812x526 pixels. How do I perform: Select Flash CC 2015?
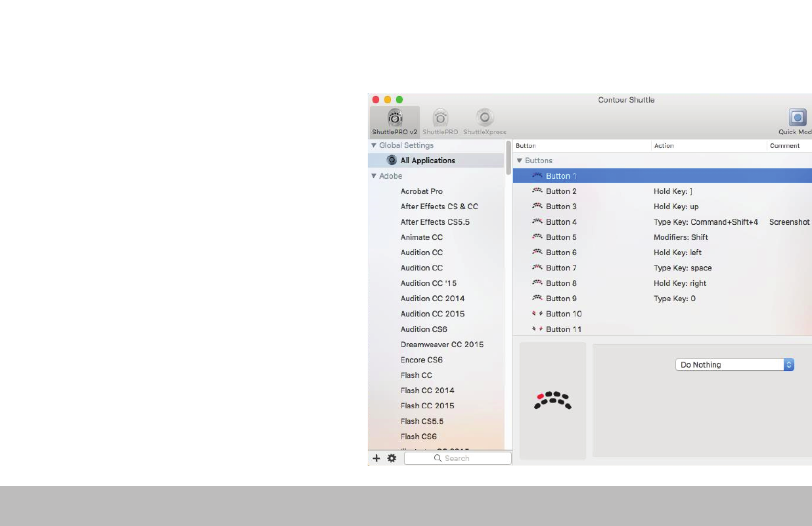coord(428,406)
